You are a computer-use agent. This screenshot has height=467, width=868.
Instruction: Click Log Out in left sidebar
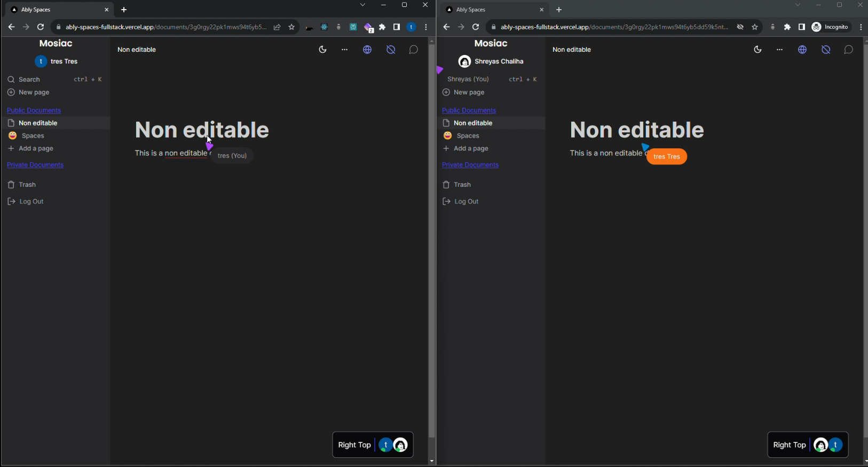(x=31, y=201)
